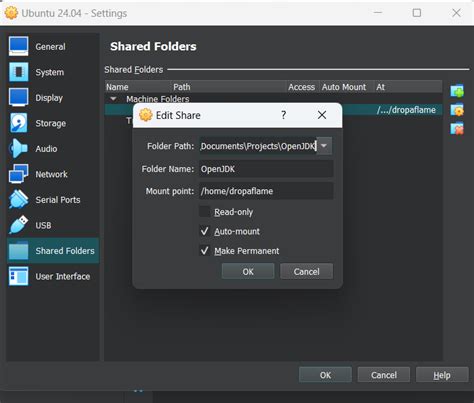Click the remove shared folder icon

[x=457, y=129]
